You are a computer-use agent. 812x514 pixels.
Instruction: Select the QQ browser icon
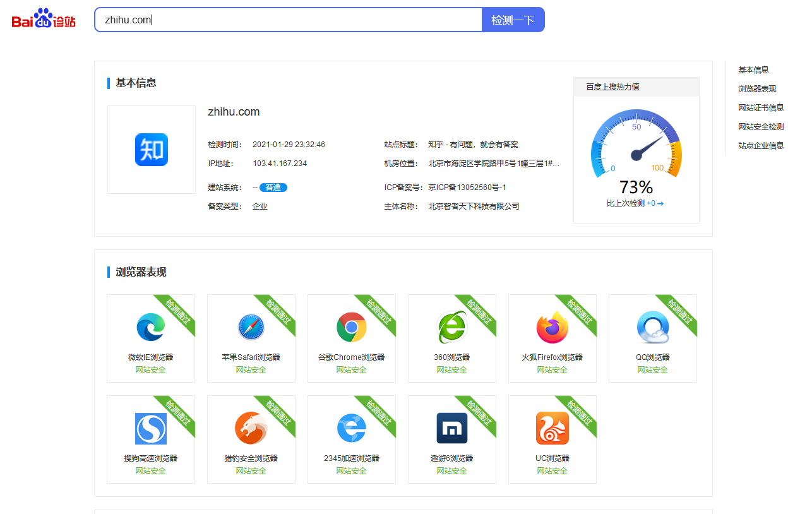coord(652,327)
